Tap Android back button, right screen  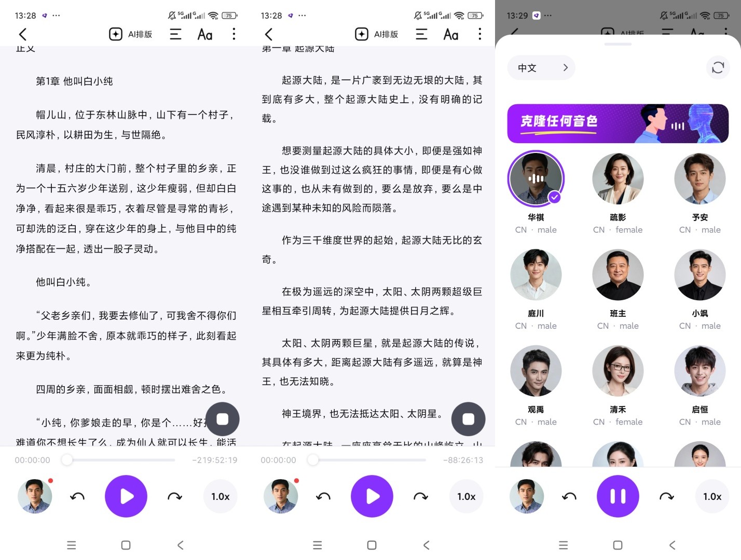pyautogui.click(x=673, y=545)
